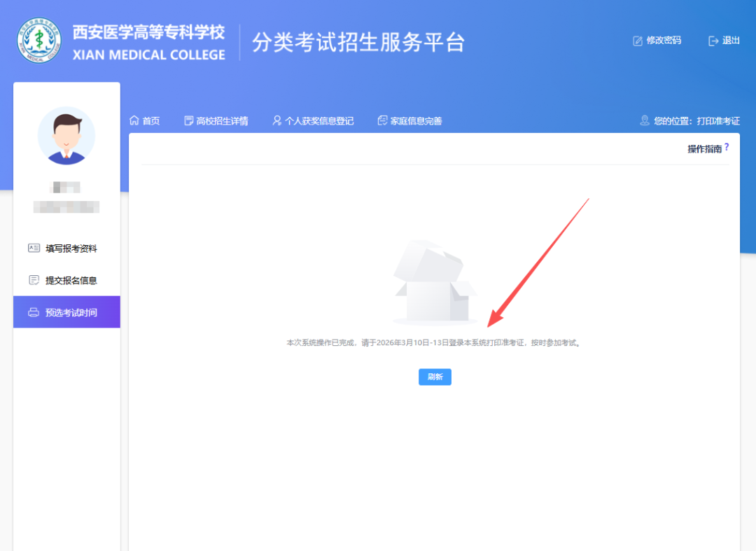This screenshot has height=551, width=756.
Task: Click the note icon beside 提交报名信息
Action: pyautogui.click(x=34, y=280)
